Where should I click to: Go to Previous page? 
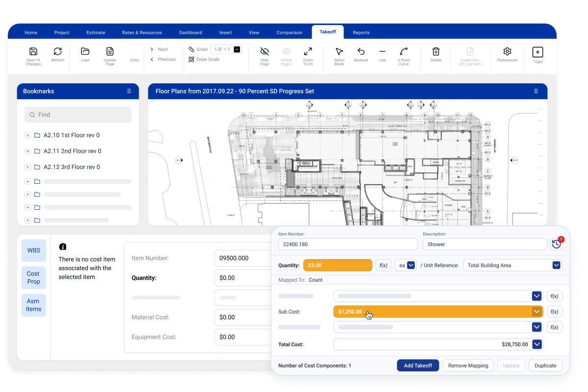point(163,59)
